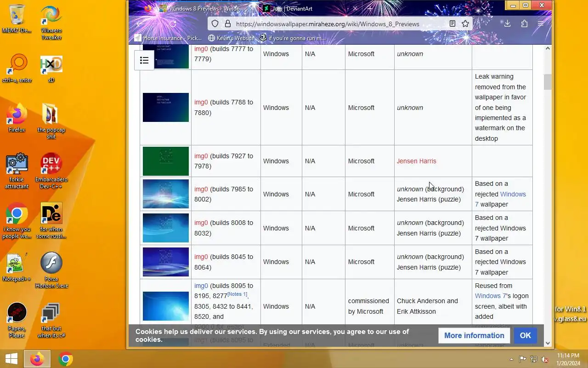Open img0 link for builds 8045 to 8064

coord(201,257)
